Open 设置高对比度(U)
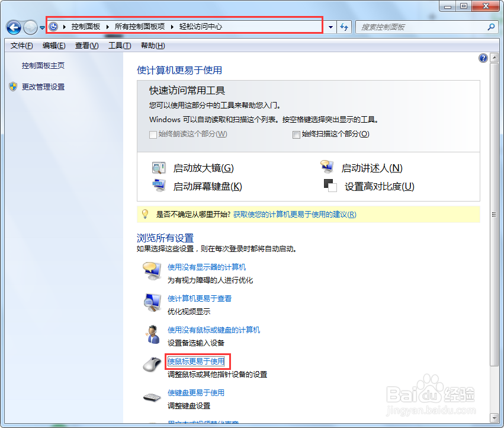The image size is (504, 428). tap(379, 187)
